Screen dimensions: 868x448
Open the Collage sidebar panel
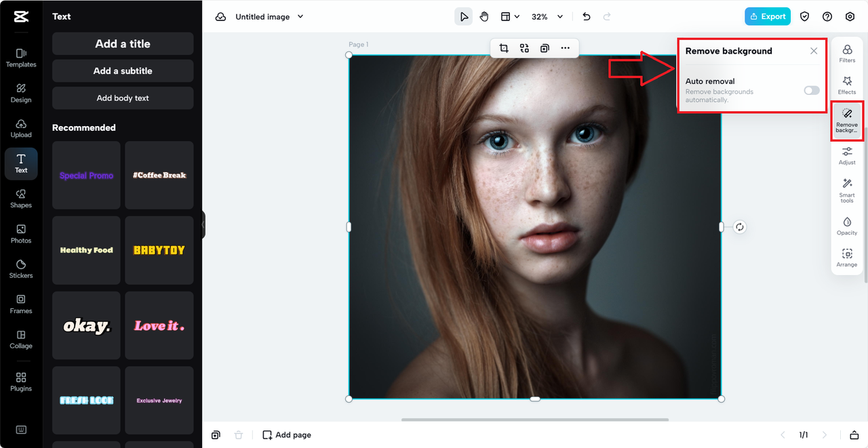[x=21, y=340]
